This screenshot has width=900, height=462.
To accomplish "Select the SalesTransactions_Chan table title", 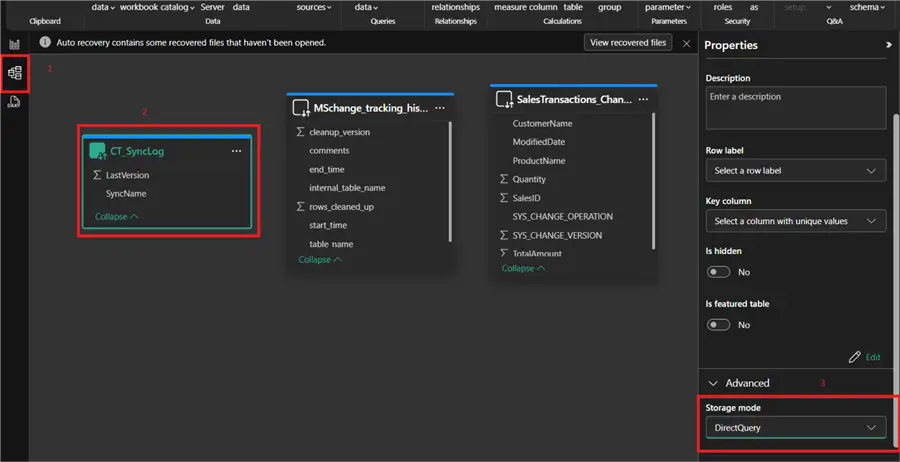I will pos(574,99).
